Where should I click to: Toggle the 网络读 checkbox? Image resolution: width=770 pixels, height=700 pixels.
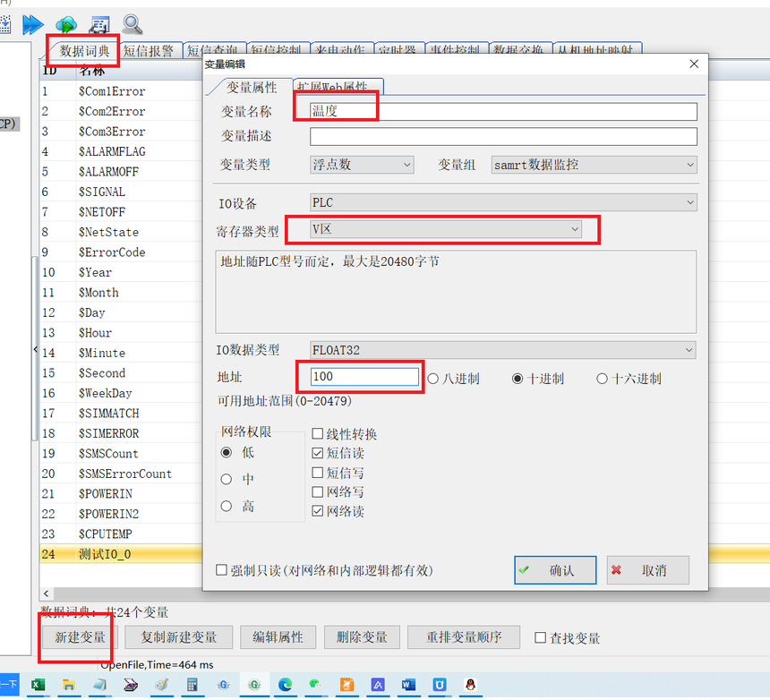(x=318, y=511)
